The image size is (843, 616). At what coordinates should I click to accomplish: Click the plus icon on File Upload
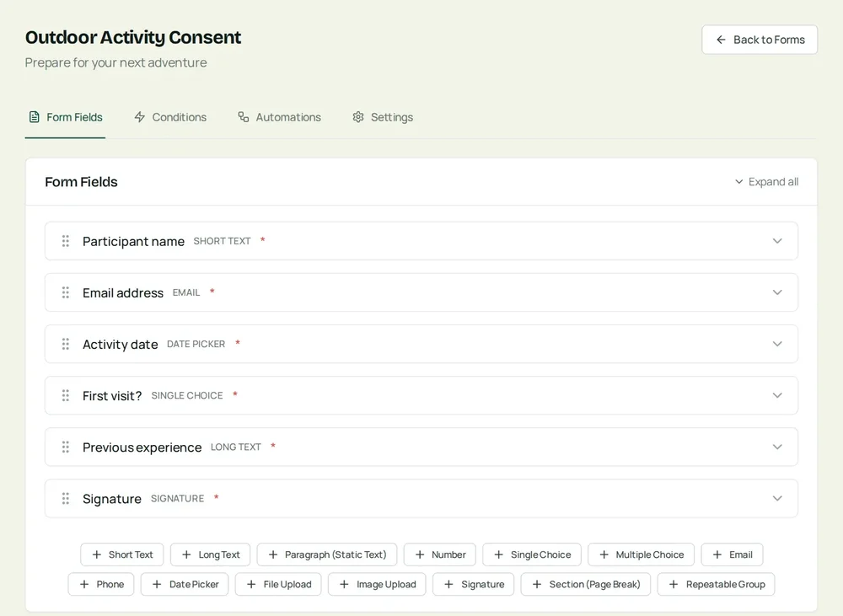(251, 584)
